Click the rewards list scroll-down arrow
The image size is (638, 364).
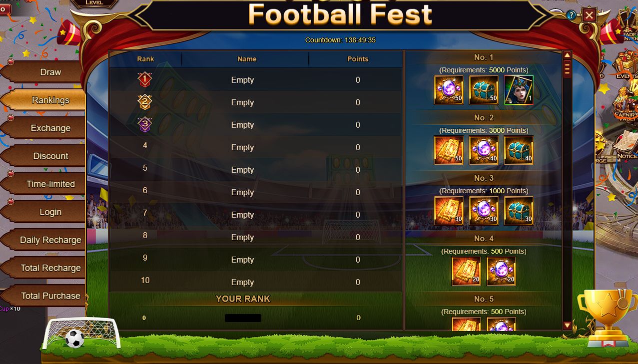pos(567,325)
